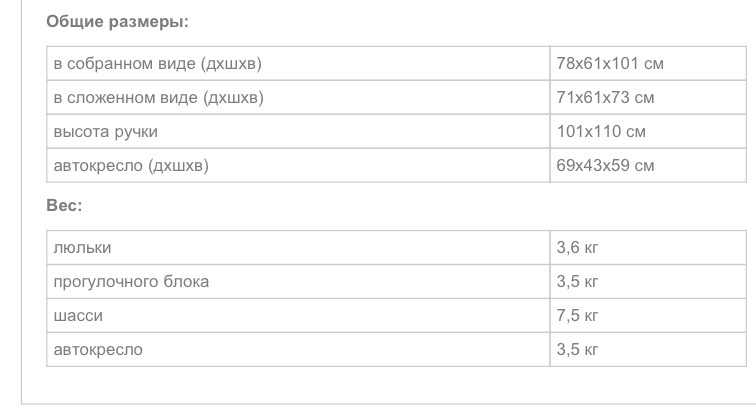Click the 3,6 кг weight value

(x=577, y=248)
